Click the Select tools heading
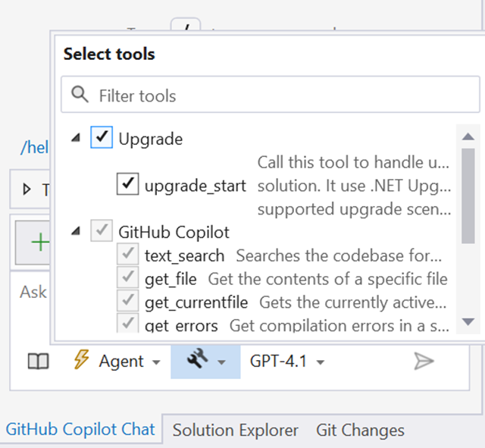 click(109, 54)
